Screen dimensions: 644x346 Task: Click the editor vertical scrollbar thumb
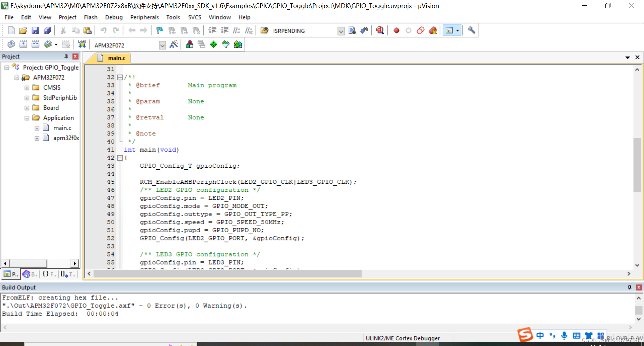(637, 165)
